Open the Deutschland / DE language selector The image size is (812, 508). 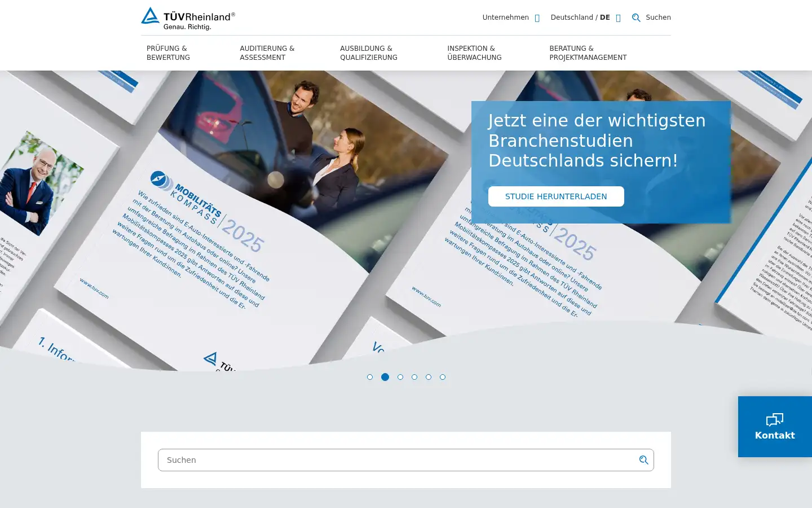pyautogui.click(x=585, y=17)
